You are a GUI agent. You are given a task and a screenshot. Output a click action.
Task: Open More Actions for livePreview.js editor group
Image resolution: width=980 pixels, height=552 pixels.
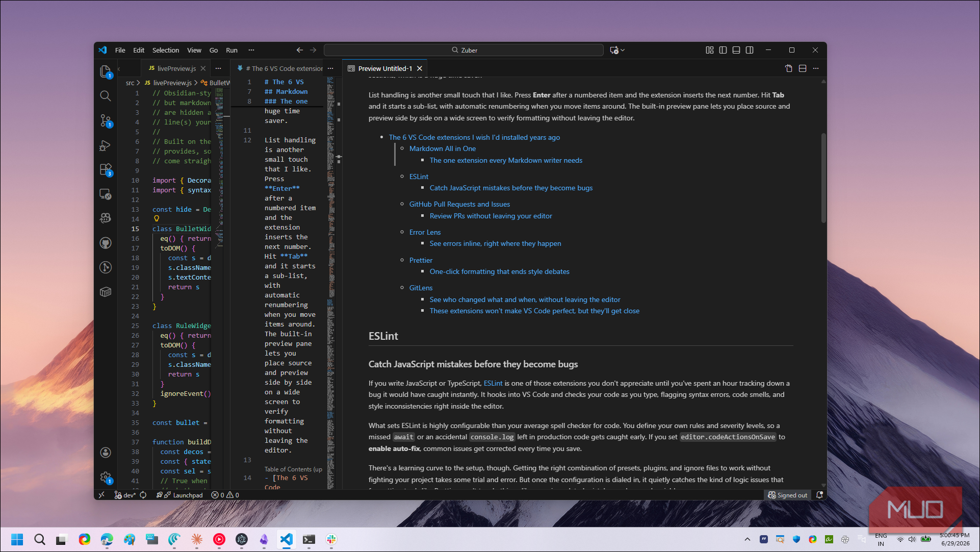tap(218, 68)
